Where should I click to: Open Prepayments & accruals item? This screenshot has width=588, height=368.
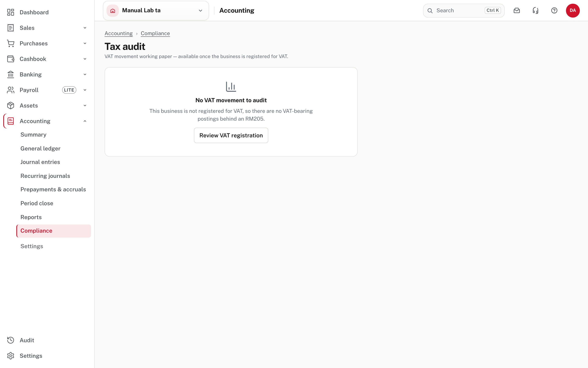coord(53,190)
